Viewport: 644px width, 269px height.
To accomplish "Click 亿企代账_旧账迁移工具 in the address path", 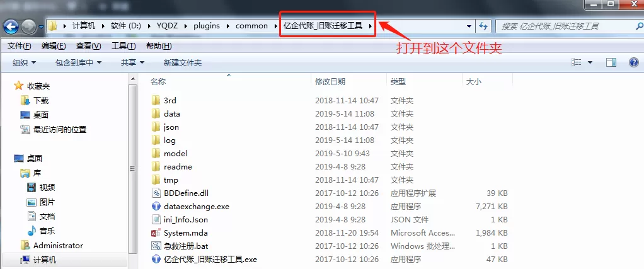I will point(323,26).
